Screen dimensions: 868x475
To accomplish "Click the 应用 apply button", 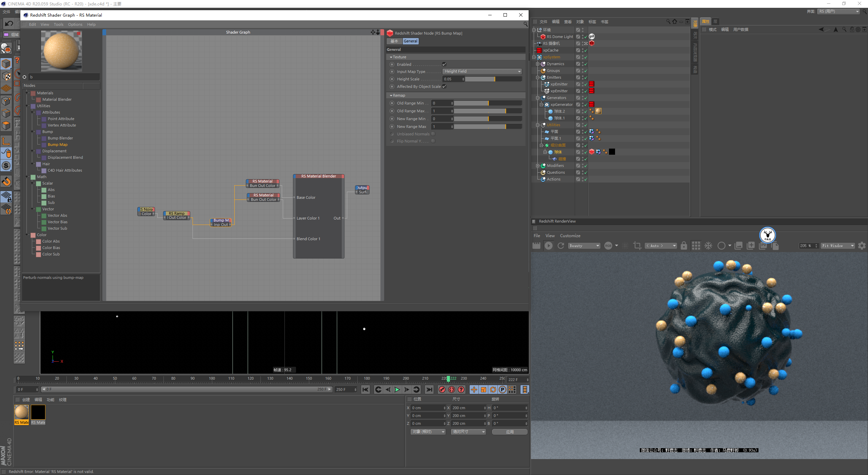I will [510, 432].
